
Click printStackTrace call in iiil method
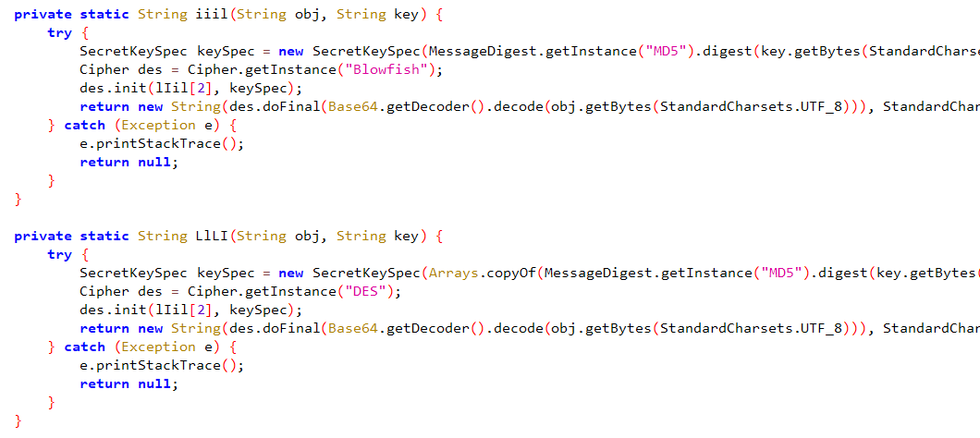pos(158,144)
